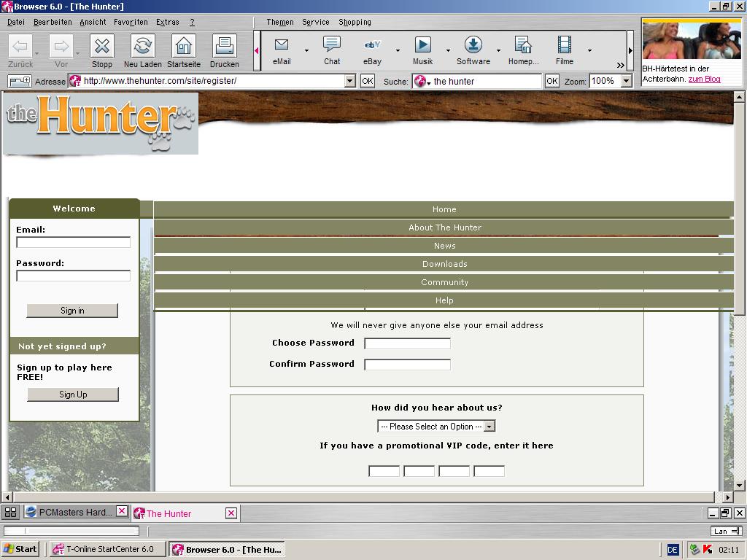Open the Software download icon
Screen dimensions: 747x560
(473, 47)
